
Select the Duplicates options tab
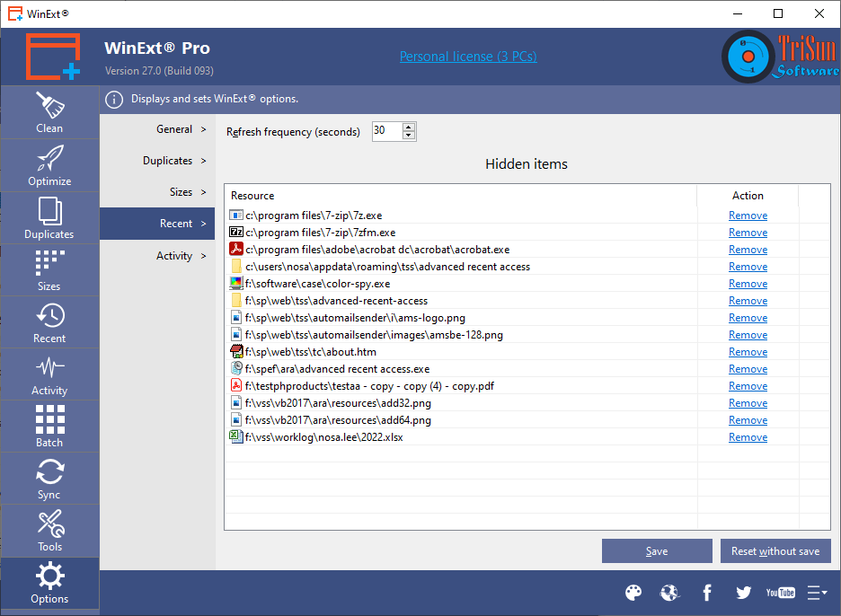click(158, 161)
